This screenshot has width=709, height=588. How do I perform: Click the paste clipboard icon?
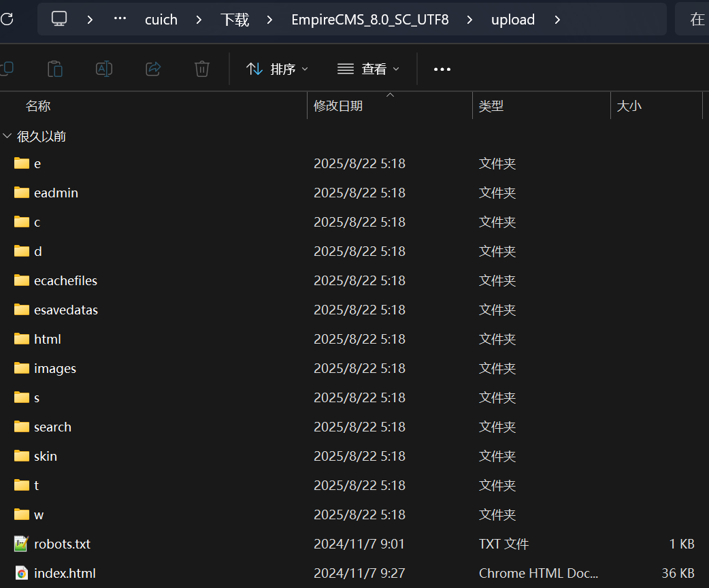(x=55, y=69)
